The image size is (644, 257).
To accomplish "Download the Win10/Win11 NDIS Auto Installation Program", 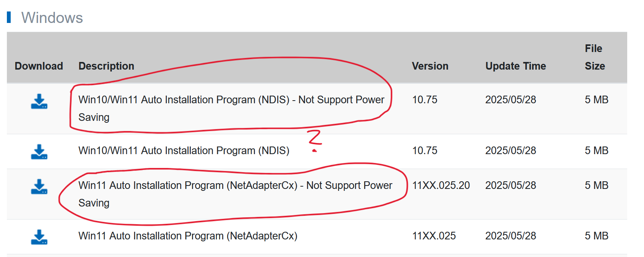I will [39, 152].
